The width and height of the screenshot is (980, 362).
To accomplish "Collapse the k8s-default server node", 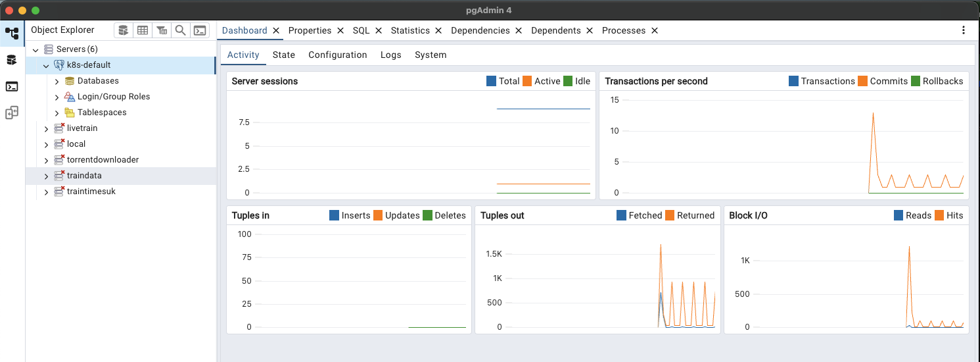I will coord(46,66).
